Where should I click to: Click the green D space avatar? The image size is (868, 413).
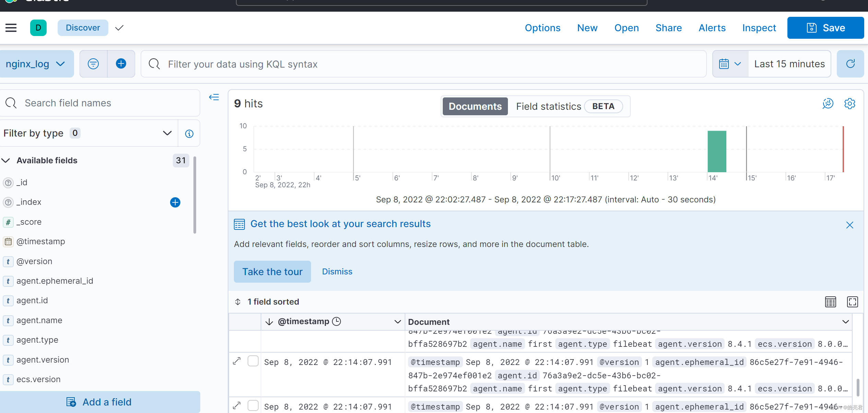(38, 28)
